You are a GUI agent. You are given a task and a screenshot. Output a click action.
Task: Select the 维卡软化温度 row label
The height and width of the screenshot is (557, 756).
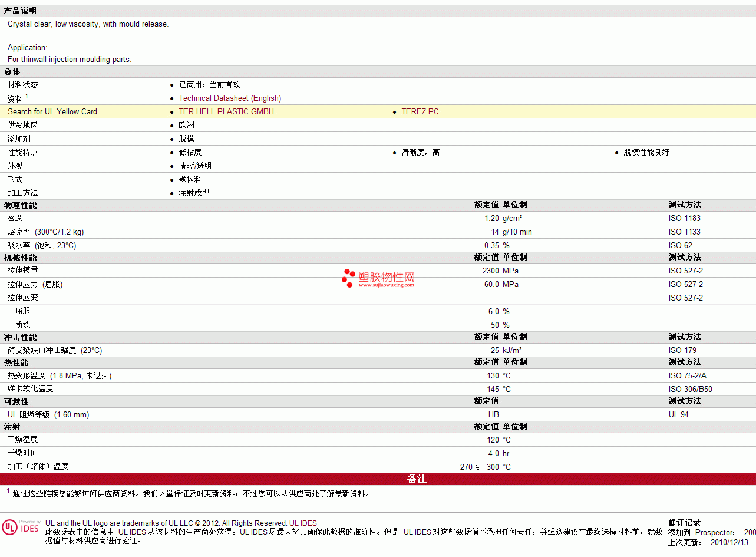30,390
